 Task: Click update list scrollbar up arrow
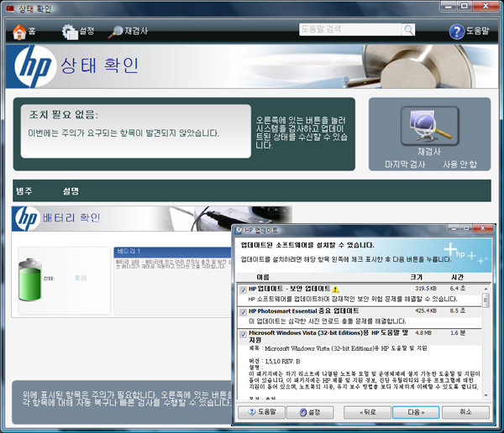tap(486, 289)
